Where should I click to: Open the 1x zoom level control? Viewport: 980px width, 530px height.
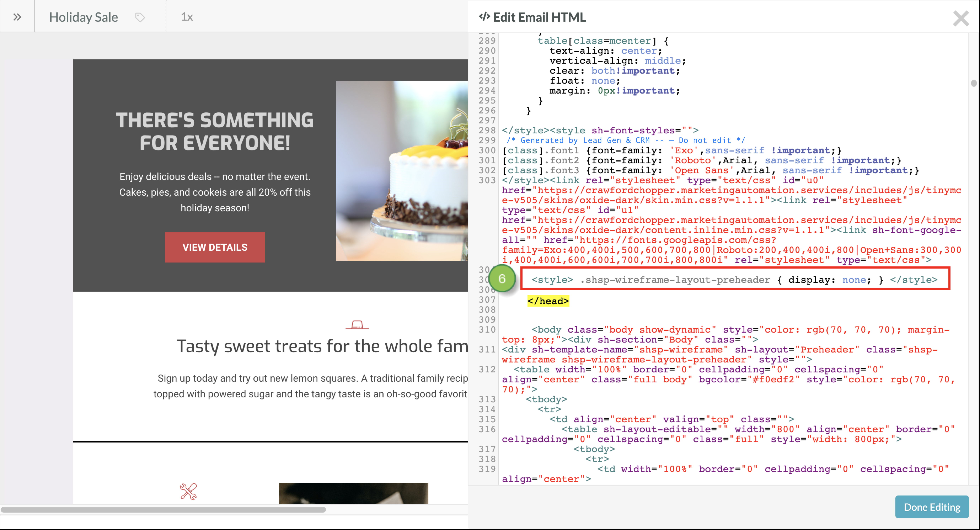click(x=187, y=17)
